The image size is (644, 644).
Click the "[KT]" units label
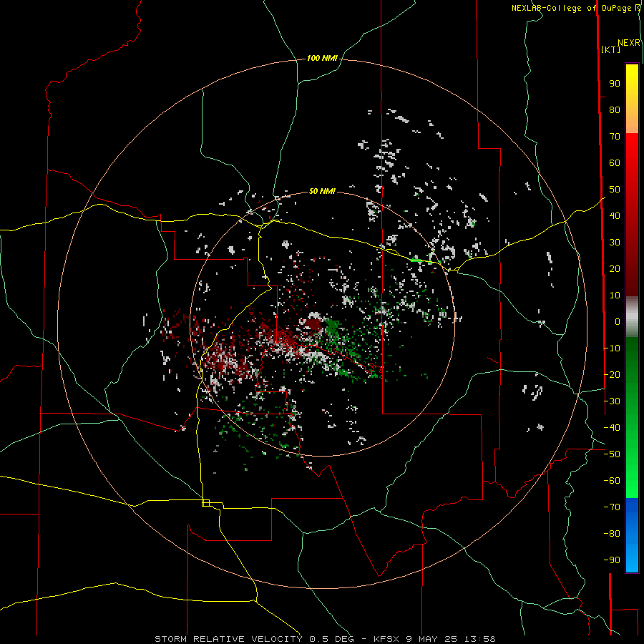coord(611,49)
